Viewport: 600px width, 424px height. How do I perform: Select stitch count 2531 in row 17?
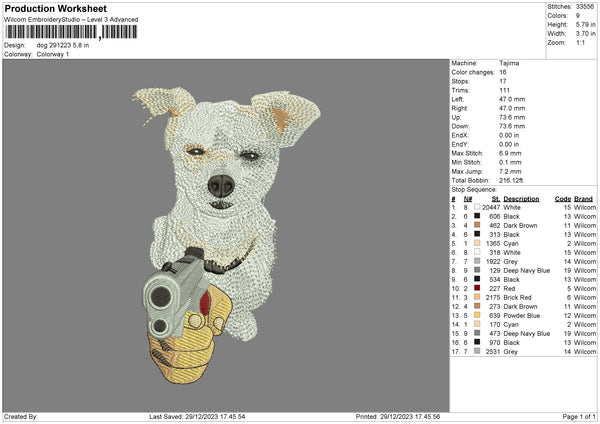click(493, 352)
